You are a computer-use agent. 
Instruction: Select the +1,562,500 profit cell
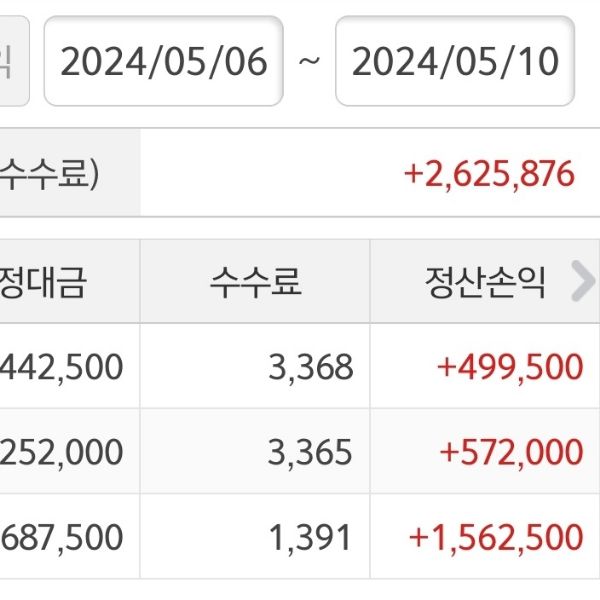pos(496,537)
